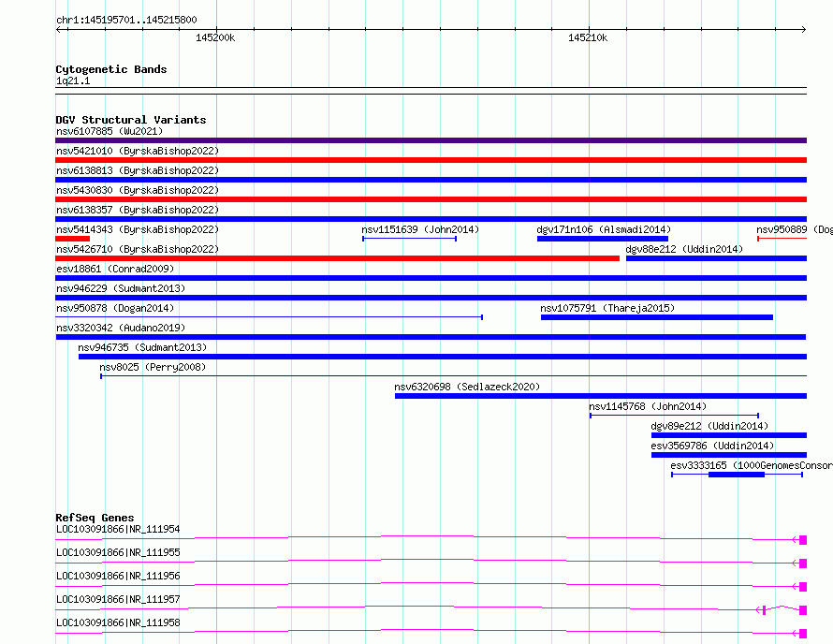The width and height of the screenshot is (833, 644).
Task: Click nsv1075791 (Thareja2015) label
Action: [607, 308]
